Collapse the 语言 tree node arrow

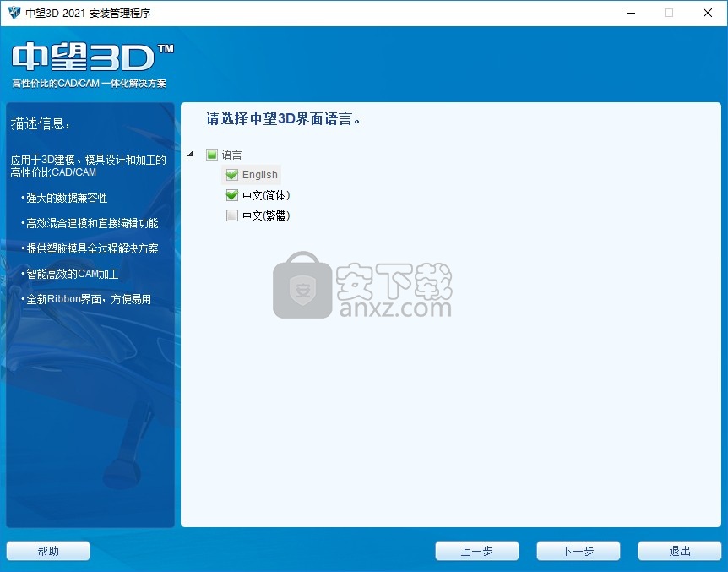click(190, 154)
